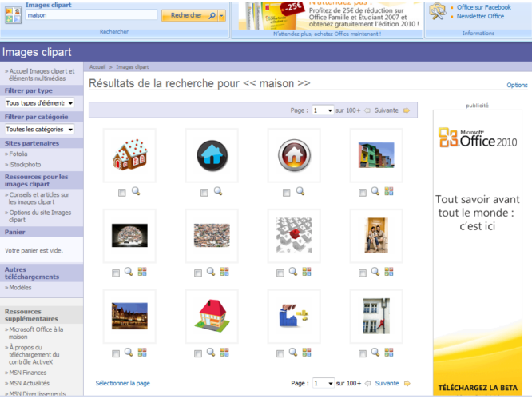Click similar-images icon under couple at door photo
This screenshot has height=403, width=532.
389,272
